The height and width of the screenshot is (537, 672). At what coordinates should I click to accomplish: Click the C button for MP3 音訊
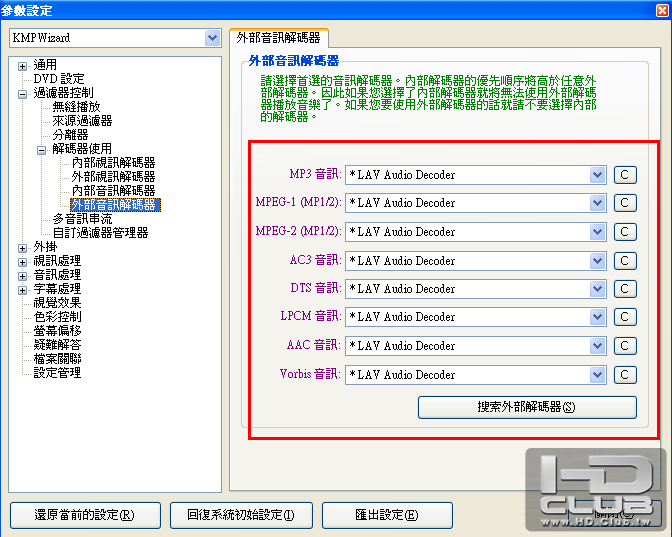(625, 175)
